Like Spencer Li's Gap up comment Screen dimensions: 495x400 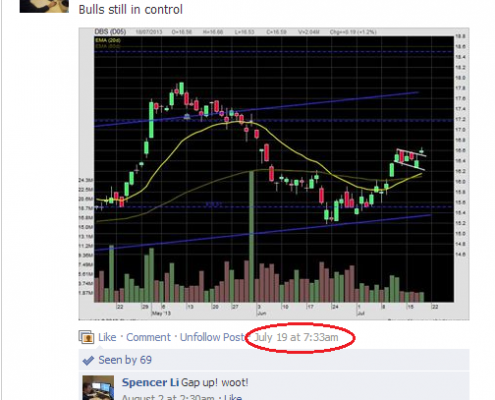pos(233,397)
